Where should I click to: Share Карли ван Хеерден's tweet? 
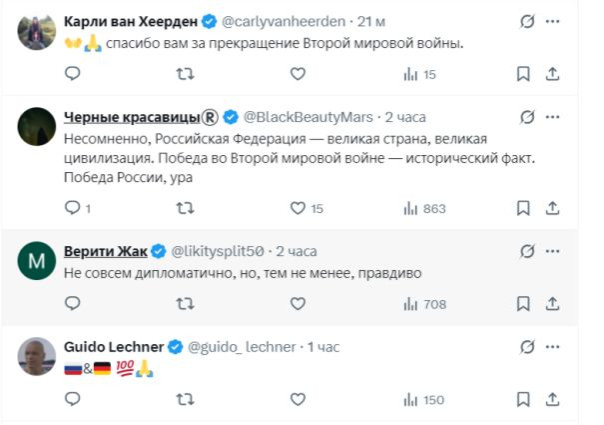[x=551, y=74]
